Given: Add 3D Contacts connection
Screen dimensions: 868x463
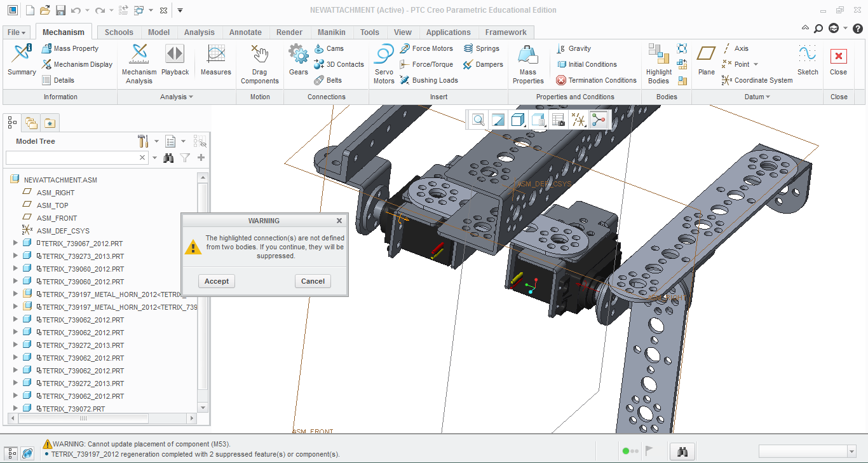Looking at the screenshot, I should (339, 64).
